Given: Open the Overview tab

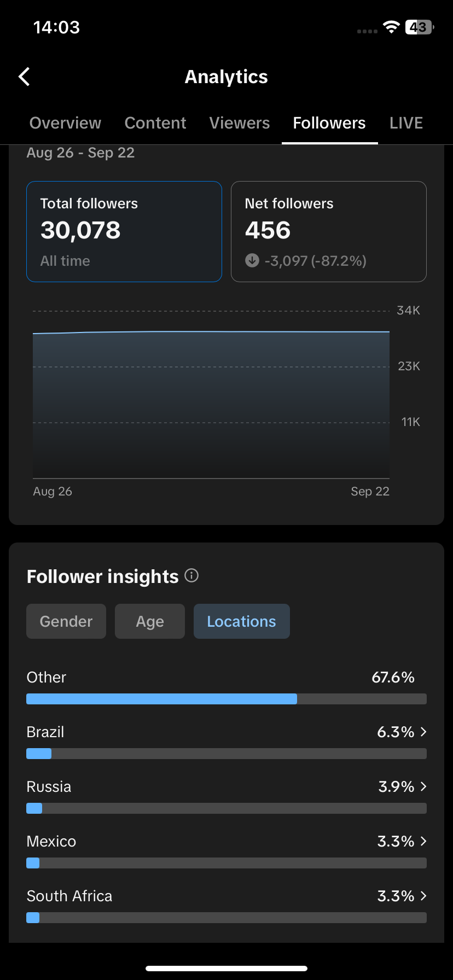Looking at the screenshot, I should [x=65, y=123].
